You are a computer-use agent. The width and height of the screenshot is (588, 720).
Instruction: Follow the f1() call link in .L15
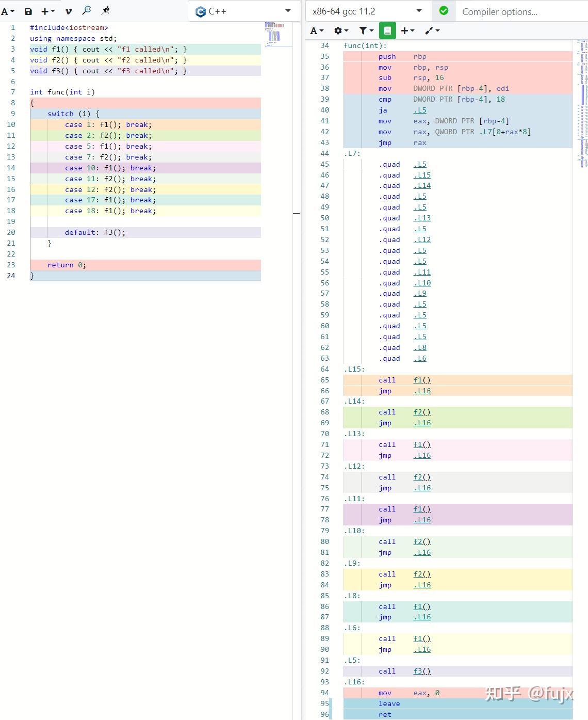pos(421,380)
